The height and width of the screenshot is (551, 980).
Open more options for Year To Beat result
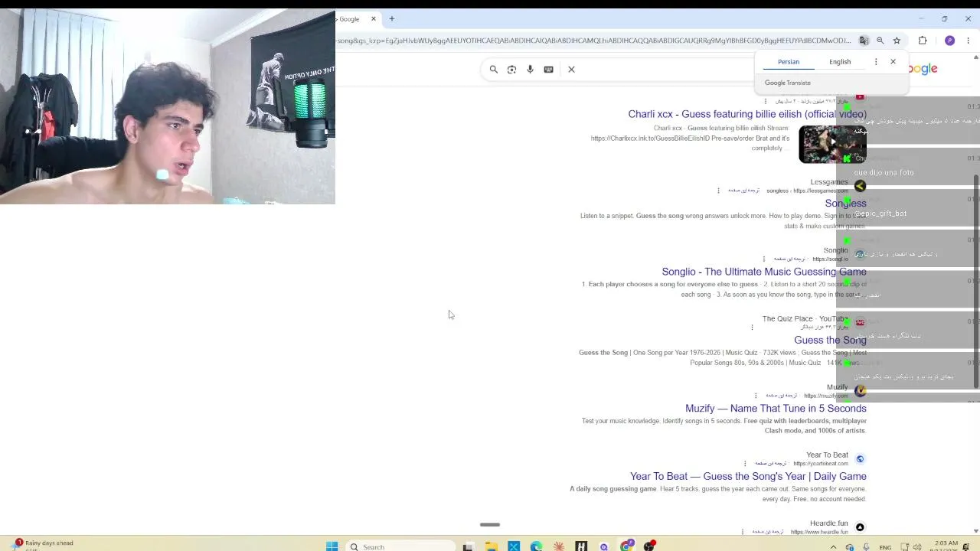(x=745, y=464)
